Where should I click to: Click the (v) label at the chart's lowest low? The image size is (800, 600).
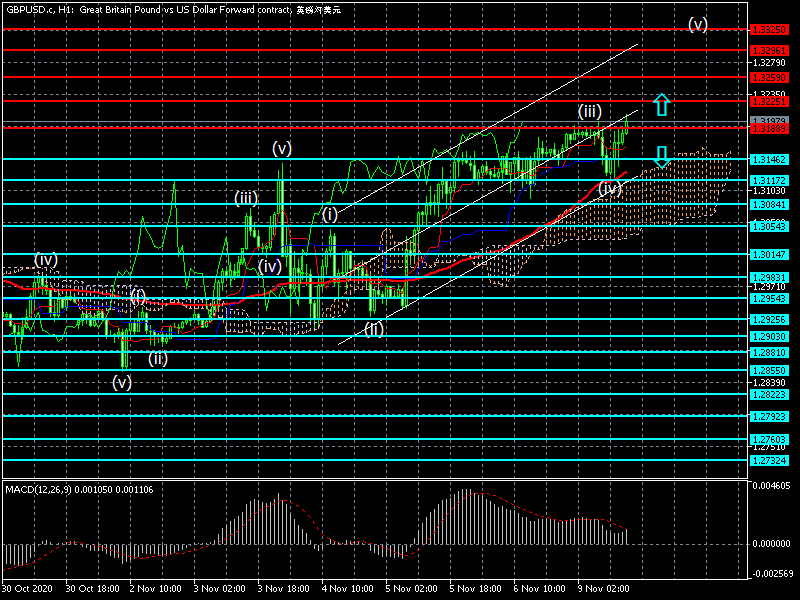(x=122, y=381)
